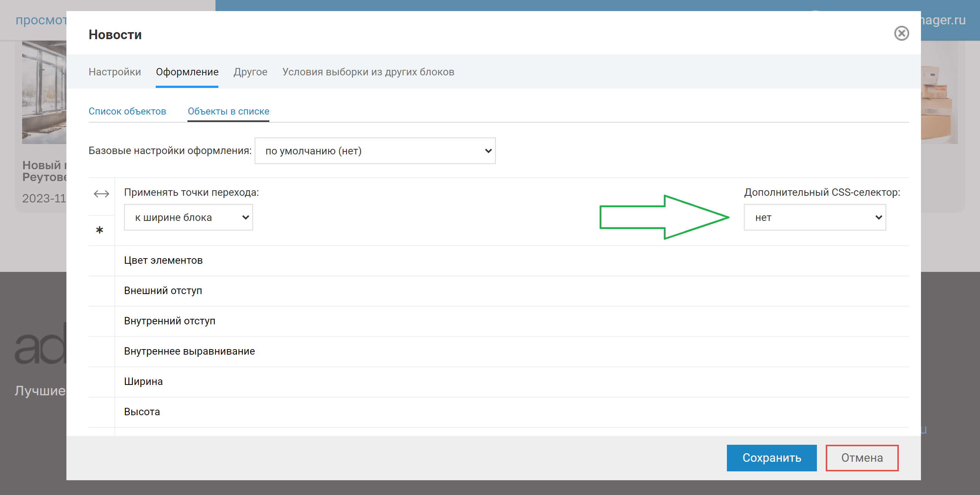
Task: Expand the Внутреннее выравнивание section
Action: pos(189,351)
